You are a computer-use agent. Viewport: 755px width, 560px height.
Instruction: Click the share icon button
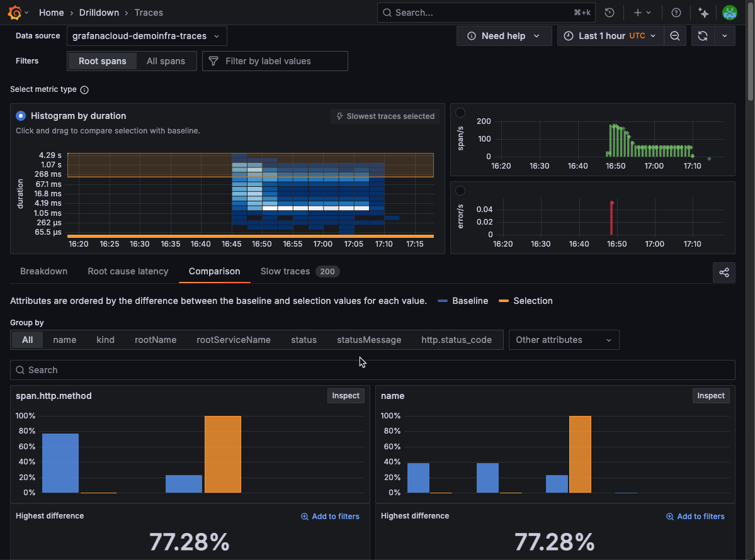[724, 272]
